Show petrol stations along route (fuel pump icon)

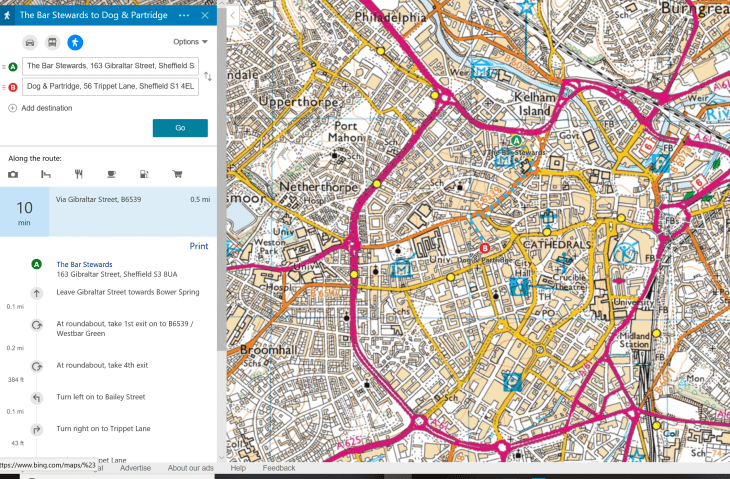coord(145,174)
